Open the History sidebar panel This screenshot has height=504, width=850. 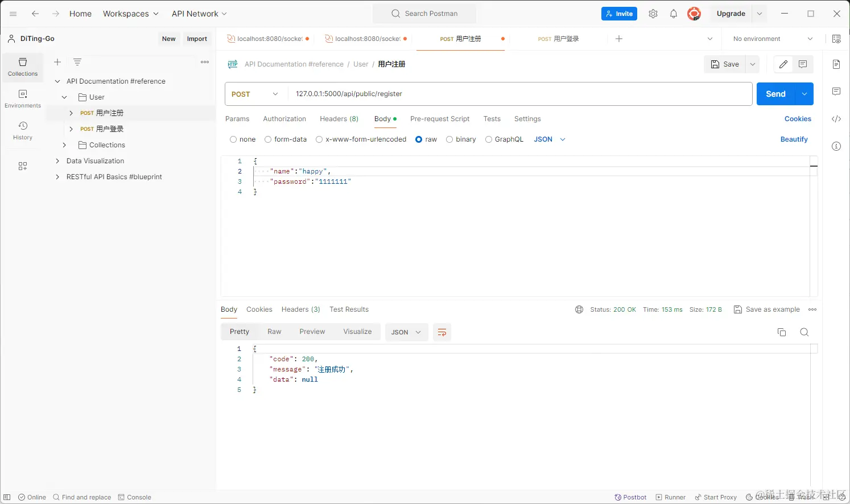point(23,130)
